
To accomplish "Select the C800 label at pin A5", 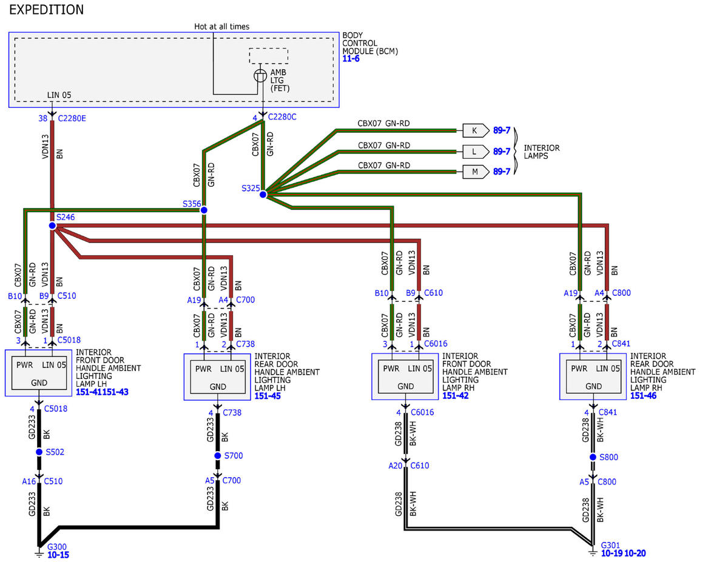I will pyautogui.click(x=607, y=482).
